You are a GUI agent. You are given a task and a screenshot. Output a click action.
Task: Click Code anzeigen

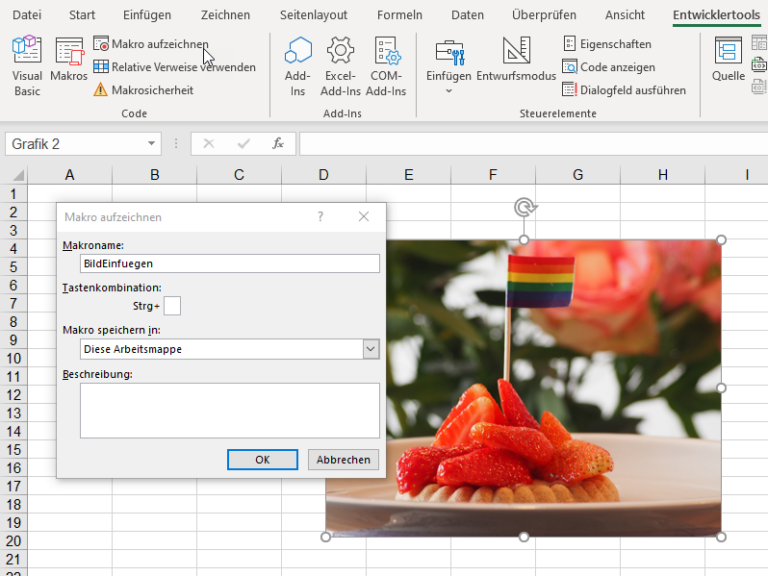tap(609, 67)
